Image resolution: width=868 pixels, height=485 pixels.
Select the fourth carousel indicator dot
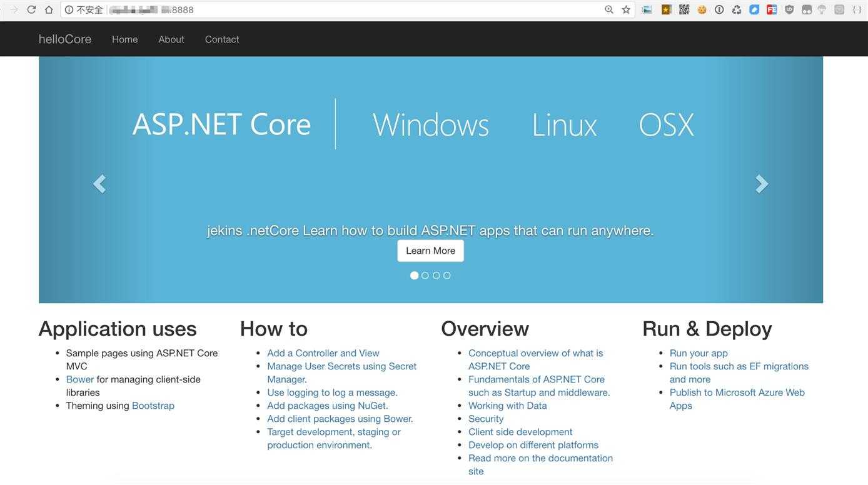pyautogui.click(x=447, y=276)
